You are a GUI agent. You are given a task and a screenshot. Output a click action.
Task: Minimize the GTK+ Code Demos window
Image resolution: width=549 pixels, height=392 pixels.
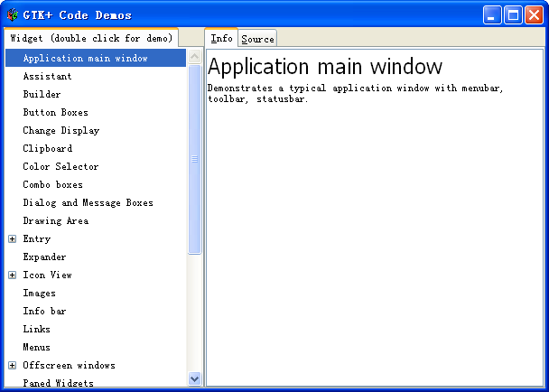(492, 15)
